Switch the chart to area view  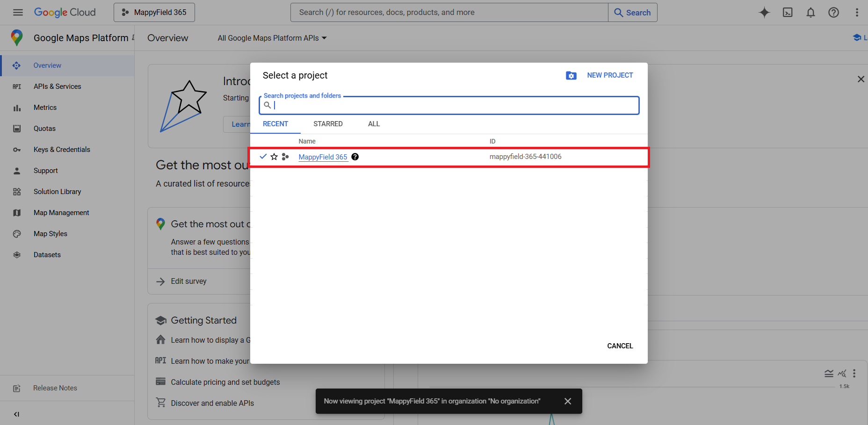click(x=829, y=373)
